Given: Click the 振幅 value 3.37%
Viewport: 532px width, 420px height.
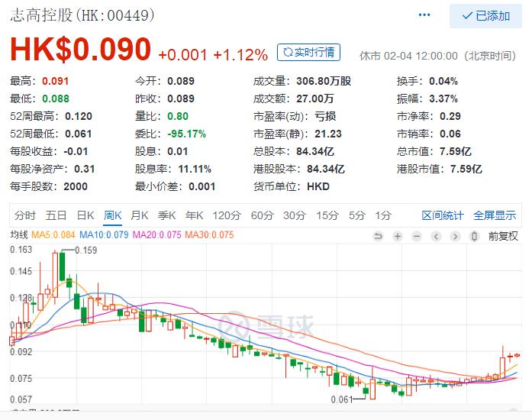Looking at the screenshot, I should (x=443, y=99).
